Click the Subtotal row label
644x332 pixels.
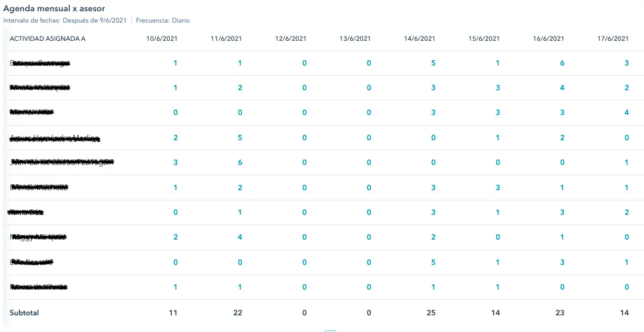[x=24, y=313]
